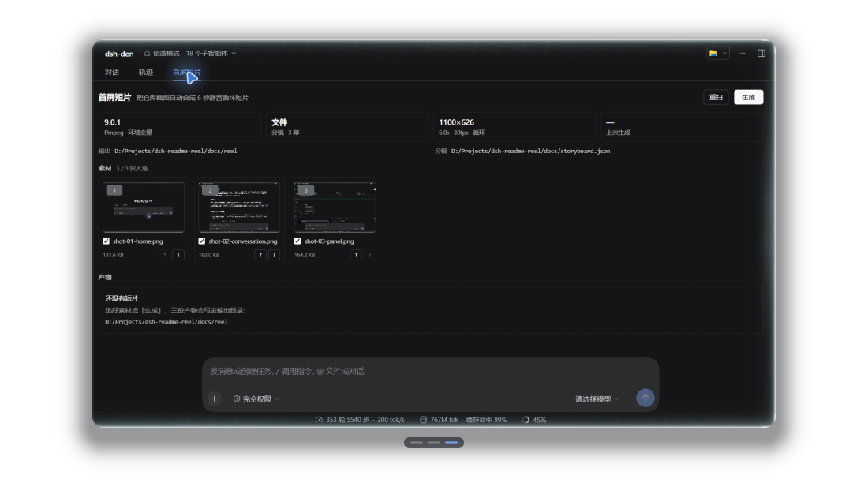This screenshot has height=494, width=868.
Task: Move shot-02-conversation.png up with arrow
Action: pos(260,255)
